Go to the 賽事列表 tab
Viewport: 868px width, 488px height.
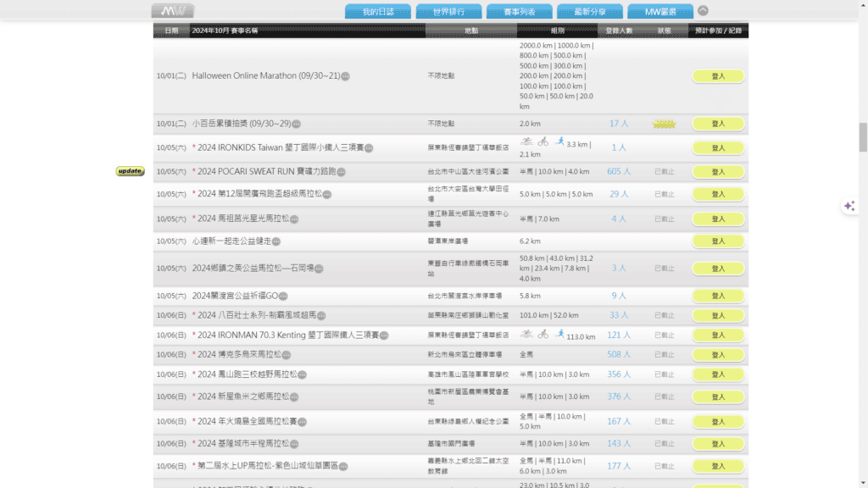520,12
